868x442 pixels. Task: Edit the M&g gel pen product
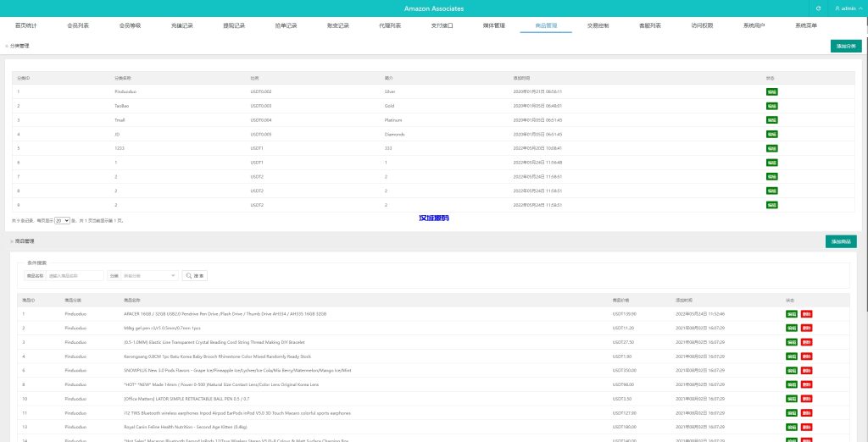click(791, 328)
